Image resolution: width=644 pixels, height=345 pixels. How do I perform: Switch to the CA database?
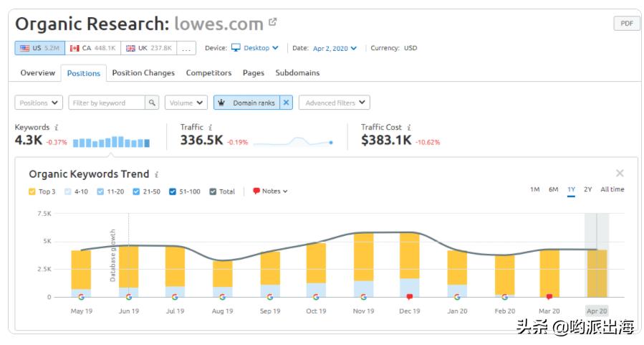click(x=93, y=48)
